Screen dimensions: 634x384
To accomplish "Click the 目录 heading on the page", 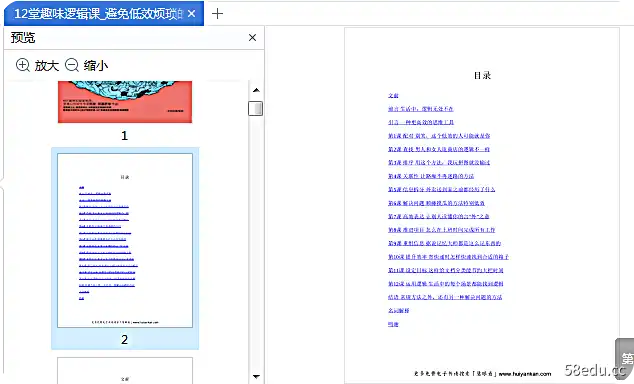I will tap(482, 75).
